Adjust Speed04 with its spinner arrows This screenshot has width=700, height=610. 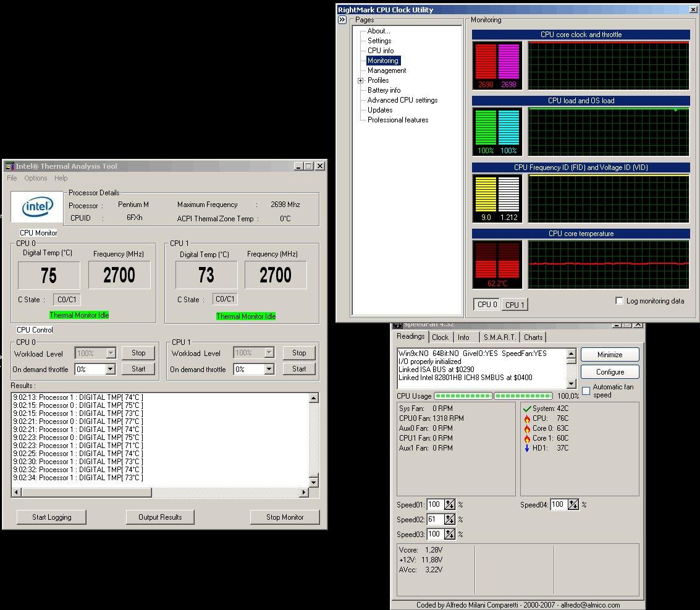click(573, 504)
